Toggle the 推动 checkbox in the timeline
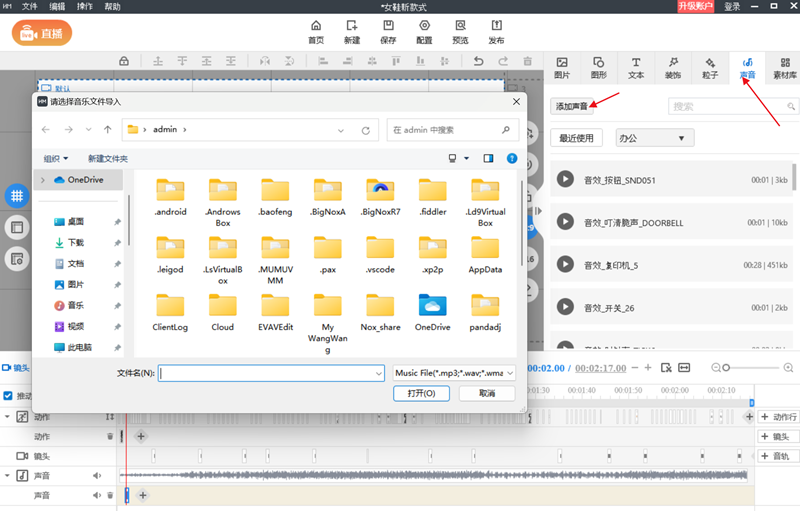The height and width of the screenshot is (511, 800). (8, 396)
